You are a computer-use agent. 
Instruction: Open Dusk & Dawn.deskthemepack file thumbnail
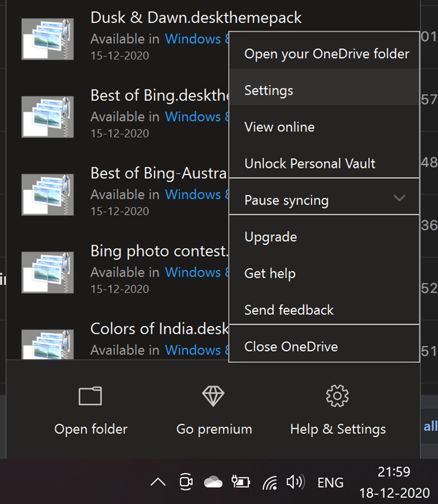coord(47,39)
